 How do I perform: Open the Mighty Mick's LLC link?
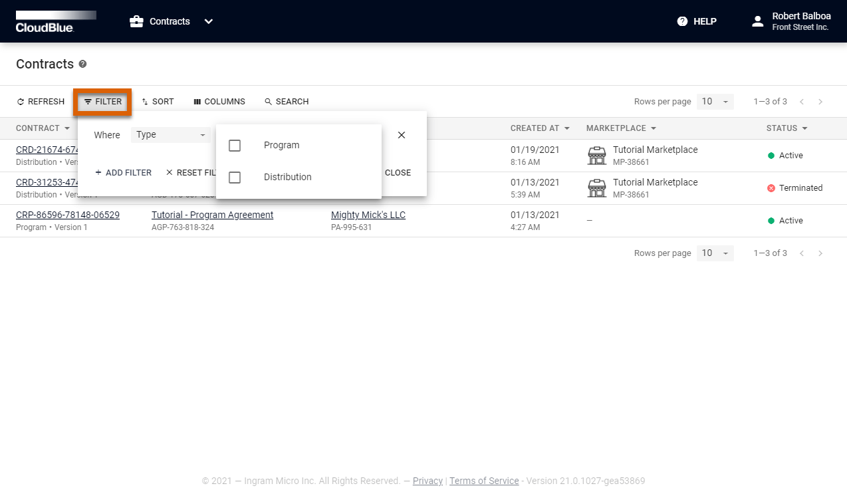click(368, 215)
